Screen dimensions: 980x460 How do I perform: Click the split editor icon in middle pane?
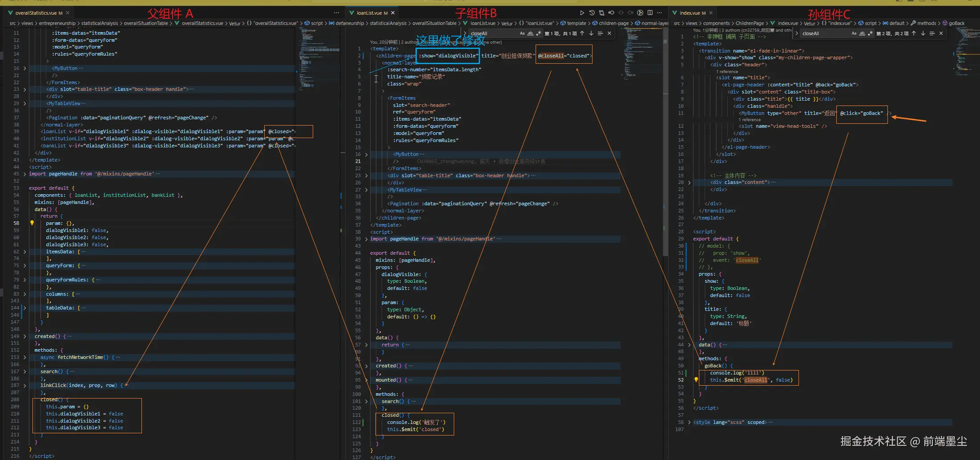click(650, 13)
